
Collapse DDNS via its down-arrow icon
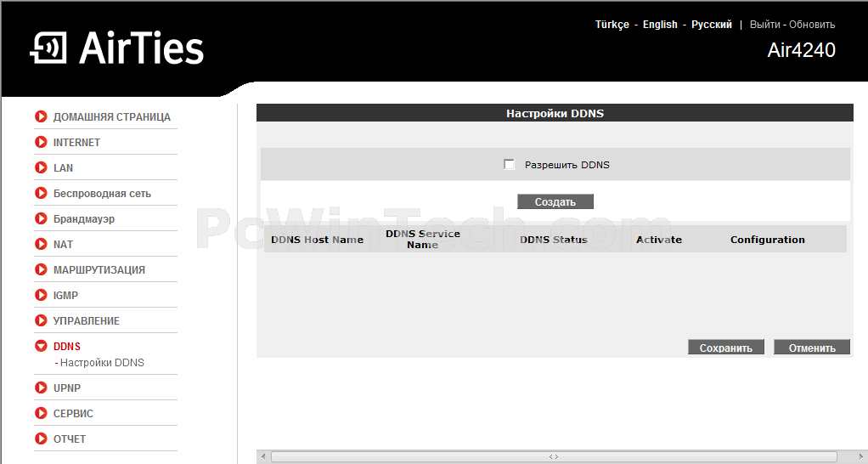pyautogui.click(x=41, y=346)
